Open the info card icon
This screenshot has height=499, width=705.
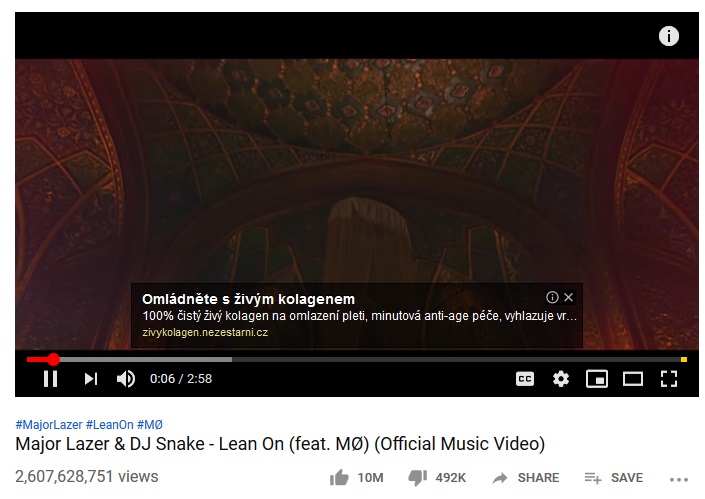pyautogui.click(x=669, y=36)
